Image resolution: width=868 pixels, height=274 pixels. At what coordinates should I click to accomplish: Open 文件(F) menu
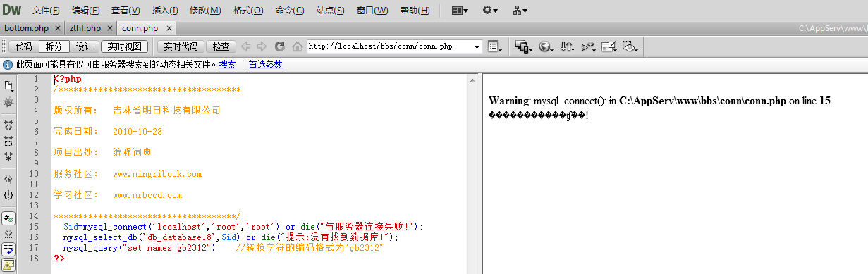pos(46,11)
